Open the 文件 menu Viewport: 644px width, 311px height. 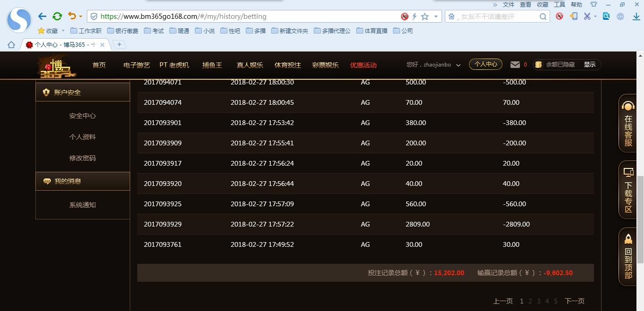(509, 4)
